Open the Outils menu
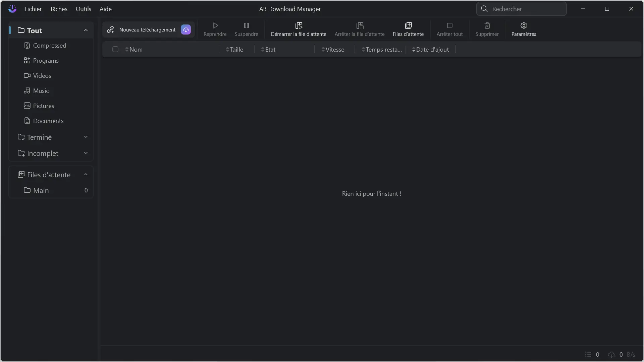The image size is (644, 362). [84, 9]
